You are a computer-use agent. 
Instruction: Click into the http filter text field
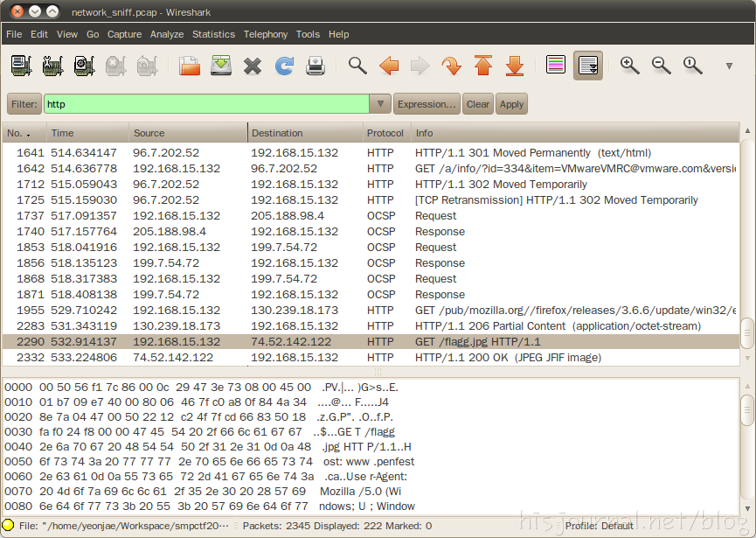pos(207,104)
